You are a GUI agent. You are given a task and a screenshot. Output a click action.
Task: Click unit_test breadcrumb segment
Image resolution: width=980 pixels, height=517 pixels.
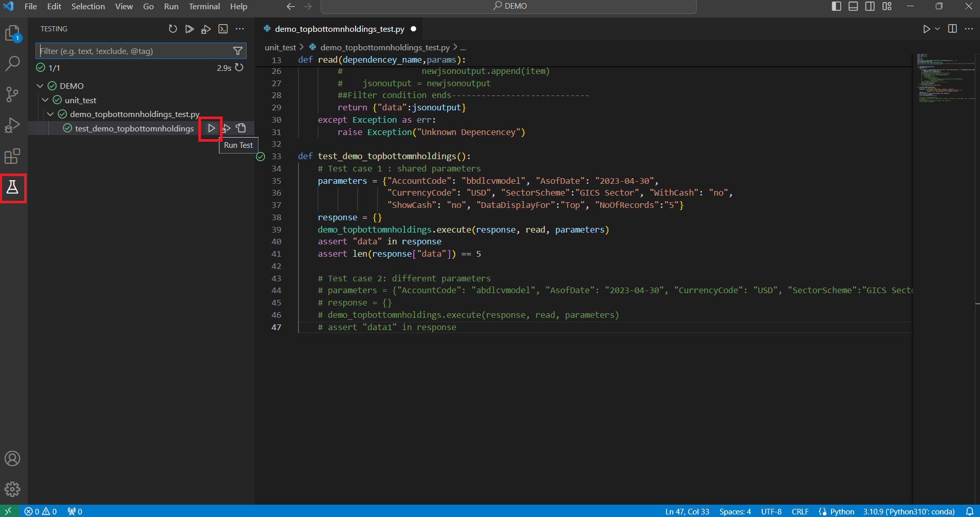click(280, 47)
